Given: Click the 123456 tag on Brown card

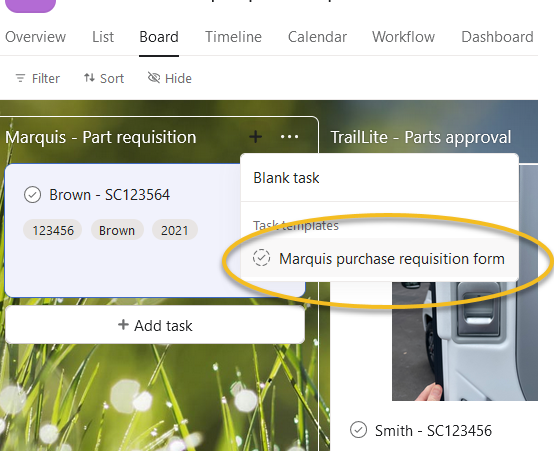Looking at the screenshot, I should [53, 230].
